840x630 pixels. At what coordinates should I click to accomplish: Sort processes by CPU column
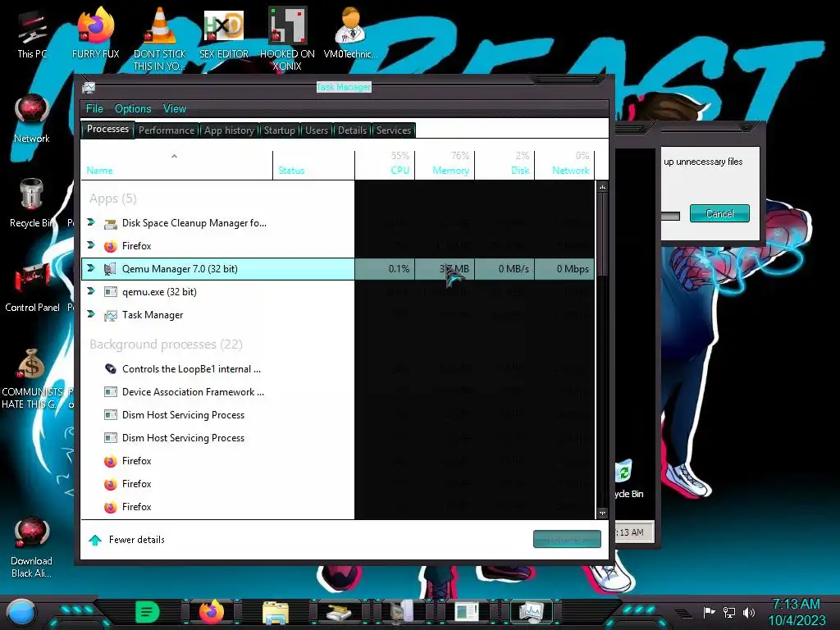tap(385, 164)
